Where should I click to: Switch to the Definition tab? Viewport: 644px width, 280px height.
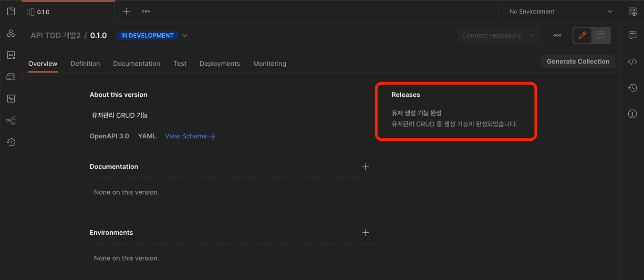[85, 63]
